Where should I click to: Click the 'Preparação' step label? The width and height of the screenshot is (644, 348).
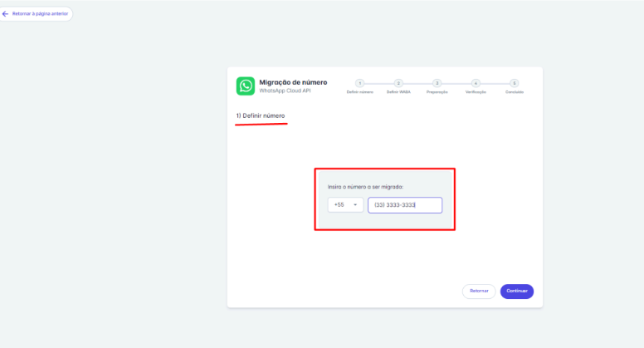click(437, 92)
